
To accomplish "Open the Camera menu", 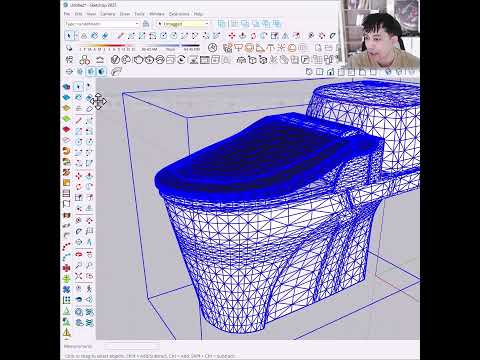I will [x=108, y=14].
